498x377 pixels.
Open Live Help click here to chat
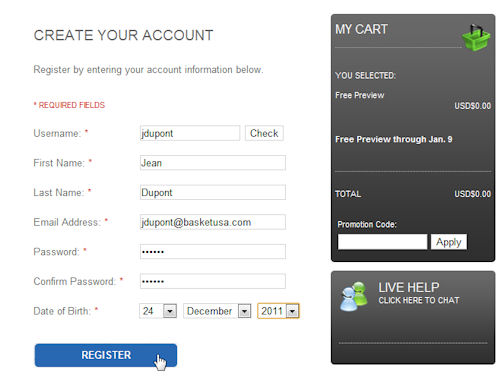coord(419,300)
